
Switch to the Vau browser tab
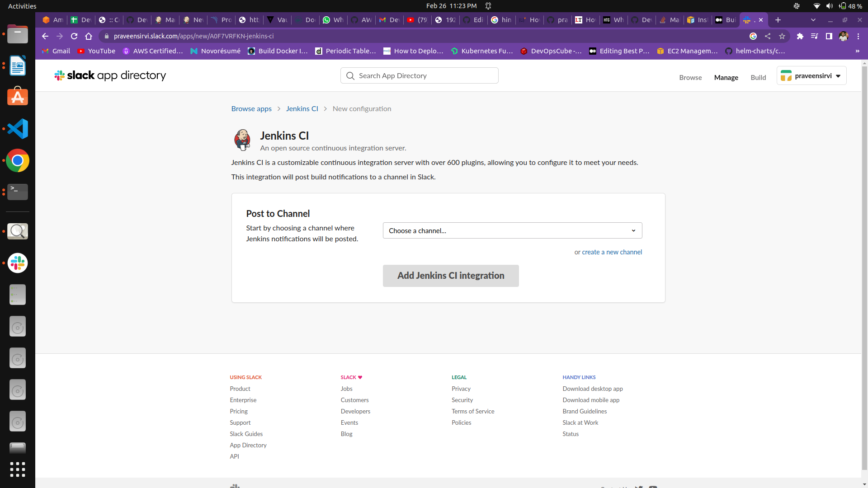click(277, 20)
